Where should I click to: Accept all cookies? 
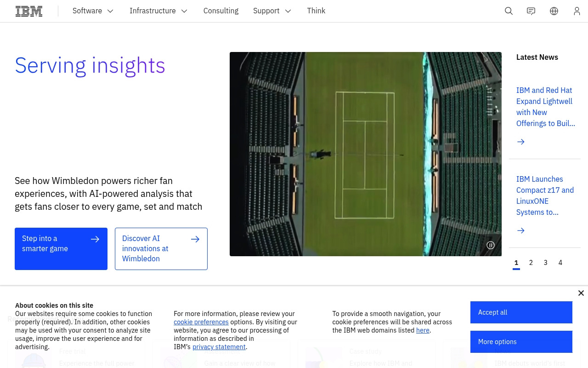(521, 312)
